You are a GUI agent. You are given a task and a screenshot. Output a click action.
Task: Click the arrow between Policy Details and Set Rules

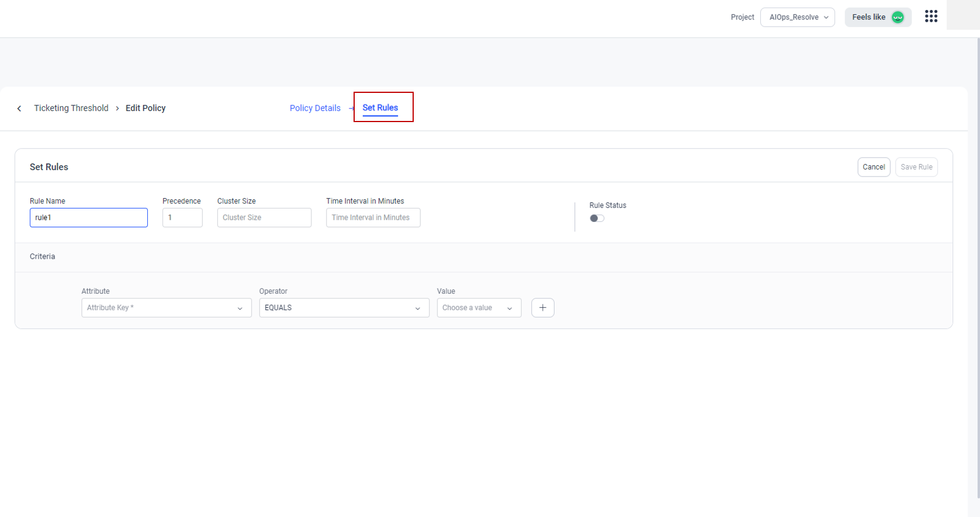click(351, 109)
